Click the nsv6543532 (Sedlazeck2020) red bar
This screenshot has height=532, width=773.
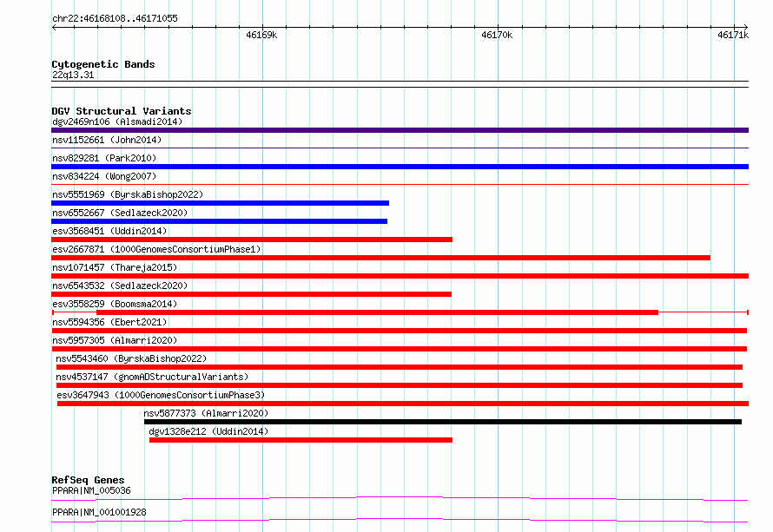[251, 294]
